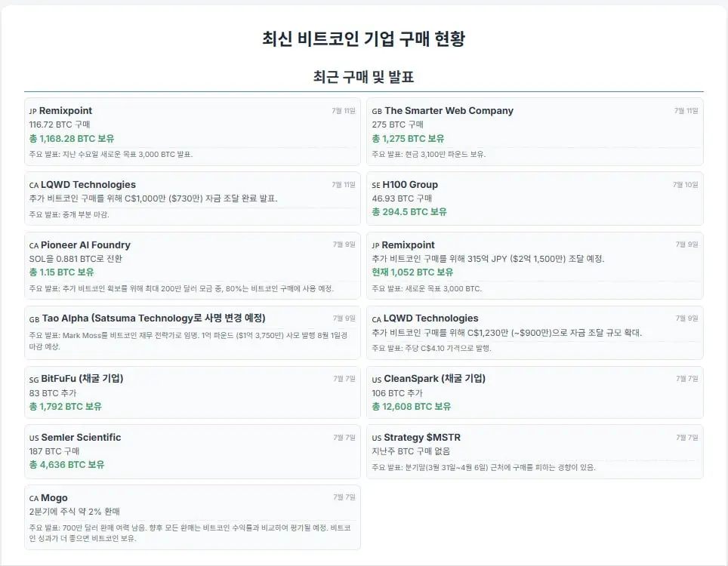Click the Strategy $MSTR card title
The image size is (728, 566).
tap(422, 438)
